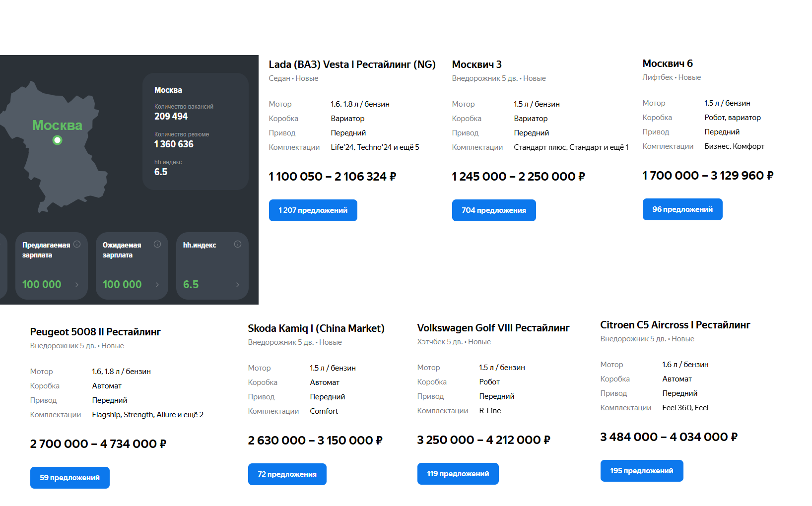812x506 pixels.
Task: Open Citroen C5 Aircross I Рестайлинг title
Action: [x=675, y=325]
